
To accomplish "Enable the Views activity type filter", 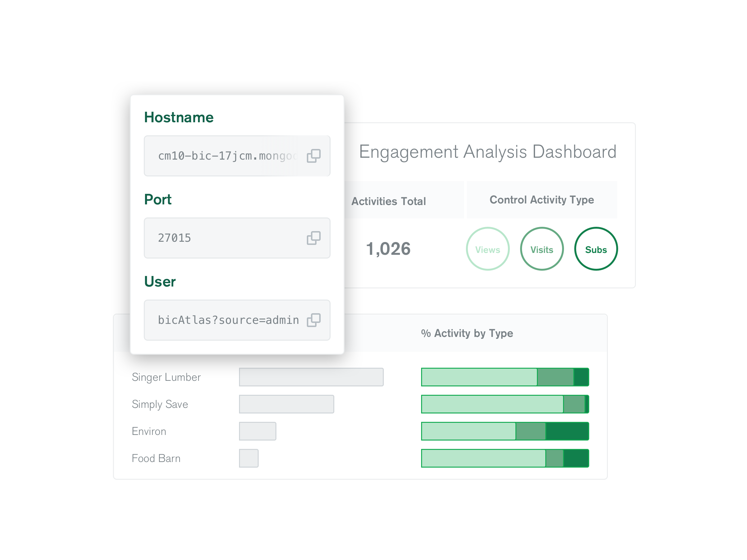I will [x=488, y=249].
